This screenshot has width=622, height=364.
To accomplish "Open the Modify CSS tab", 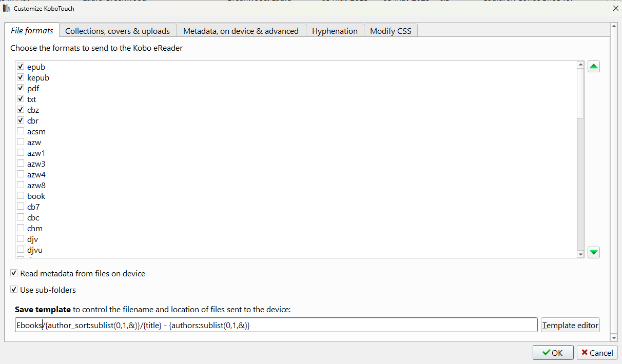I will click(391, 31).
